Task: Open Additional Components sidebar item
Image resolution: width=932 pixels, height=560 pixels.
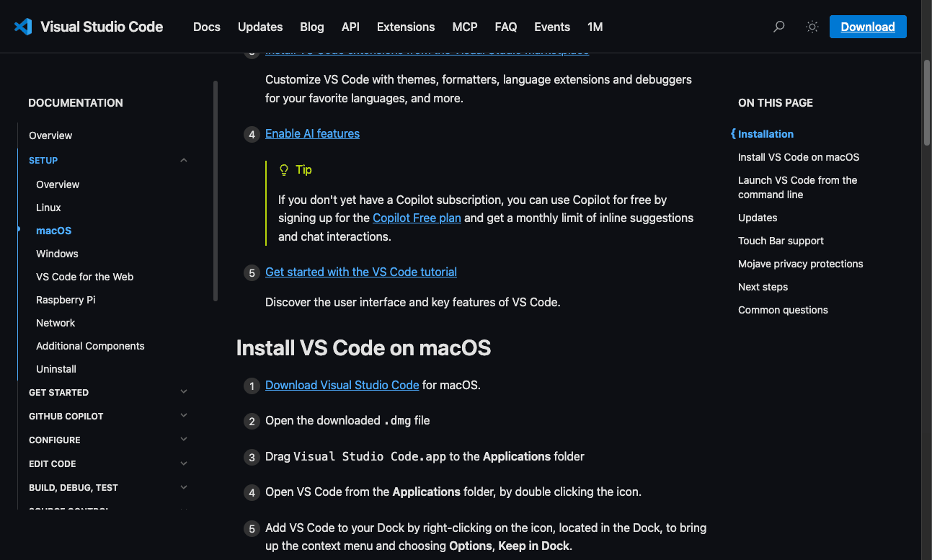Action: click(90, 346)
